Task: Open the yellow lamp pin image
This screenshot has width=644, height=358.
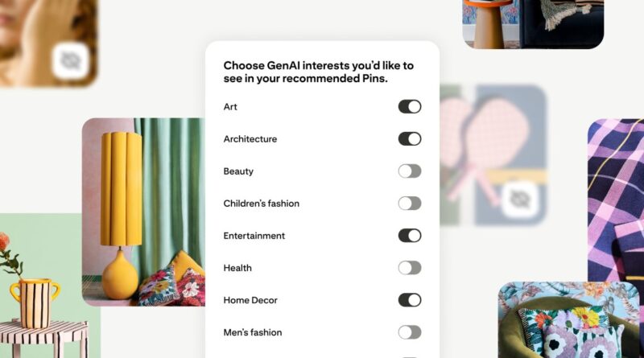Action: point(143,212)
